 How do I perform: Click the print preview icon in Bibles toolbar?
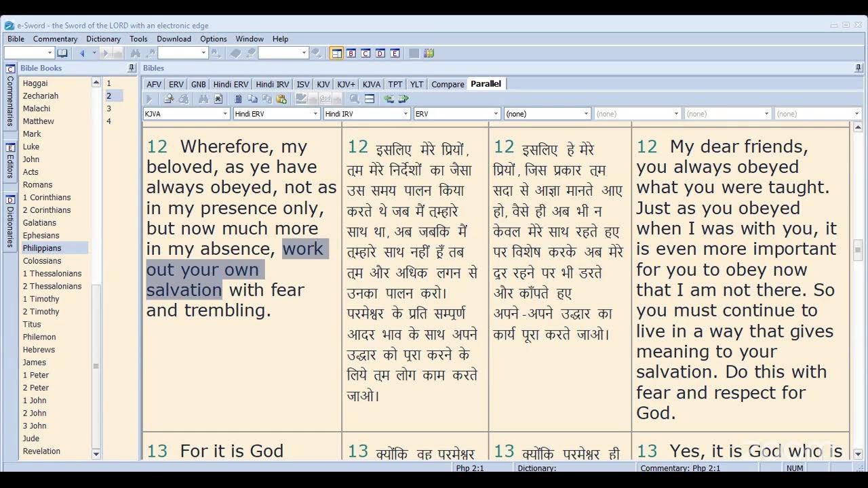tap(169, 99)
